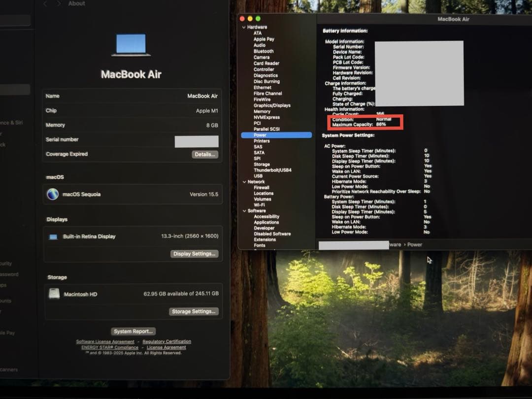Viewport: 532px width, 399px height.
Task: Collapse the Network section
Action: pos(244,181)
